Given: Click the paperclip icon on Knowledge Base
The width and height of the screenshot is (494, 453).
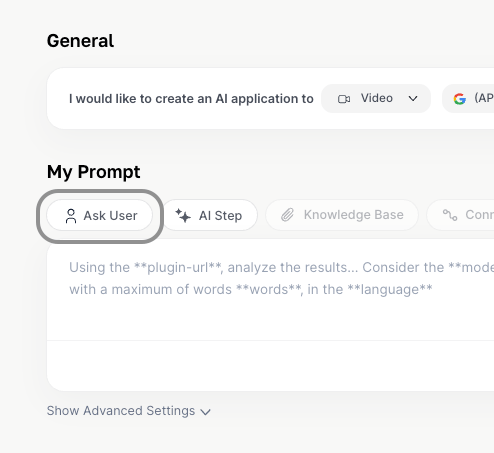Looking at the screenshot, I should click(287, 215).
